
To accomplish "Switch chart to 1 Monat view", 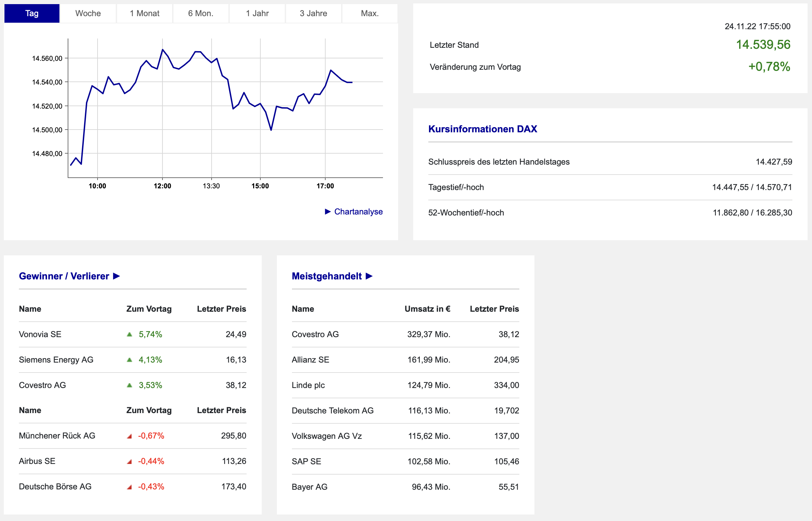I will point(144,13).
